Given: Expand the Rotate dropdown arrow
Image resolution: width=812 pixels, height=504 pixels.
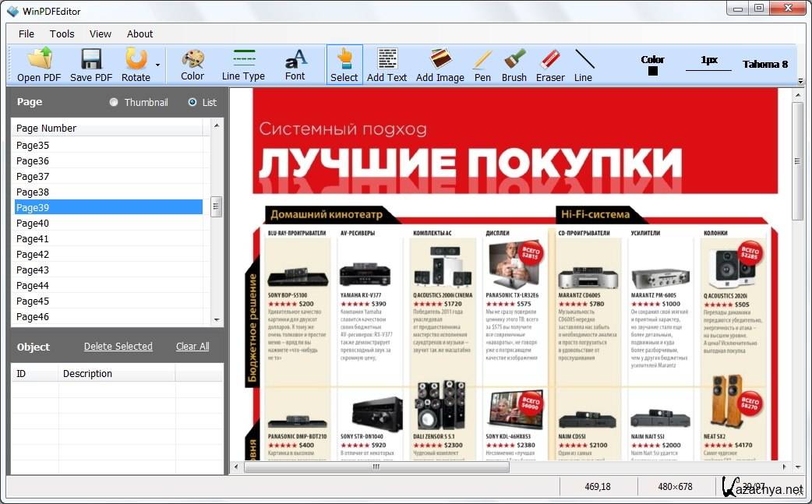Looking at the screenshot, I should coord(157,65).
